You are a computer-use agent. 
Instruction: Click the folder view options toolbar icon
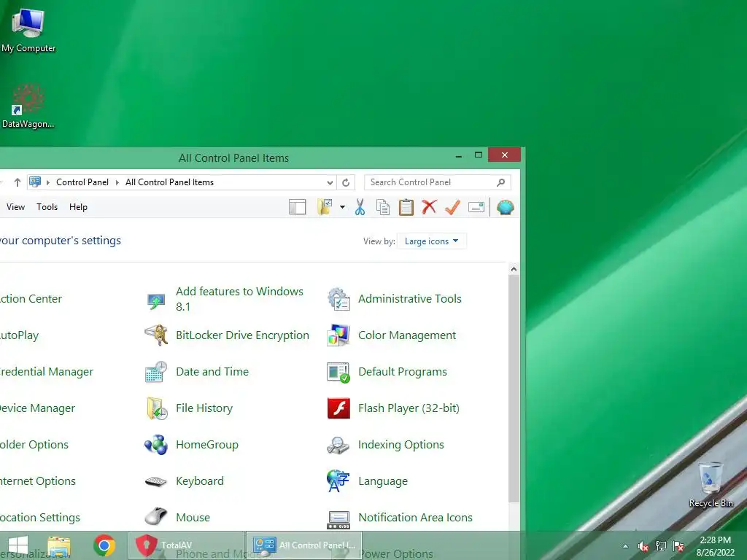(325, 207)
